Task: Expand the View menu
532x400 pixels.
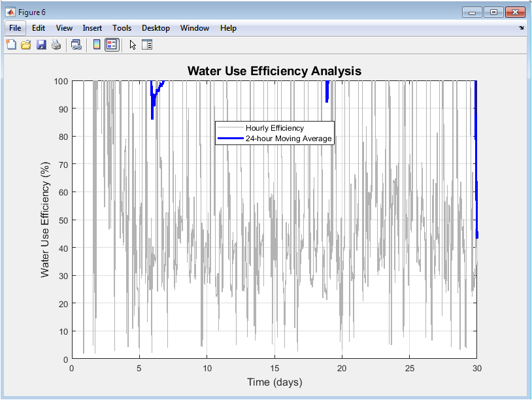Action: 64,28
